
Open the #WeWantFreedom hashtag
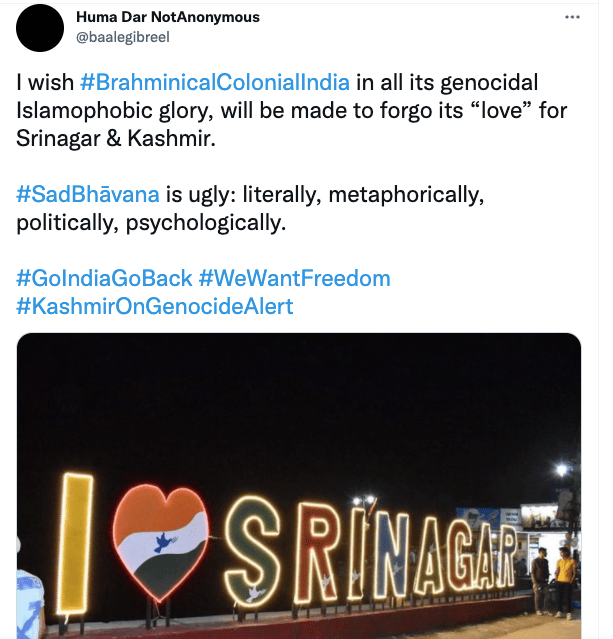294,278
